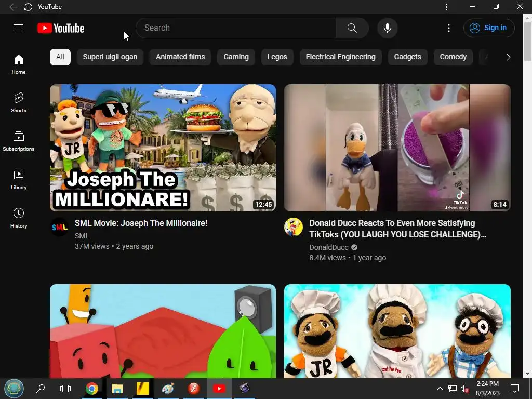The width and height of the screenshot is (532, 399).
Task: Open History in sidebar
Action: [19, 218]
